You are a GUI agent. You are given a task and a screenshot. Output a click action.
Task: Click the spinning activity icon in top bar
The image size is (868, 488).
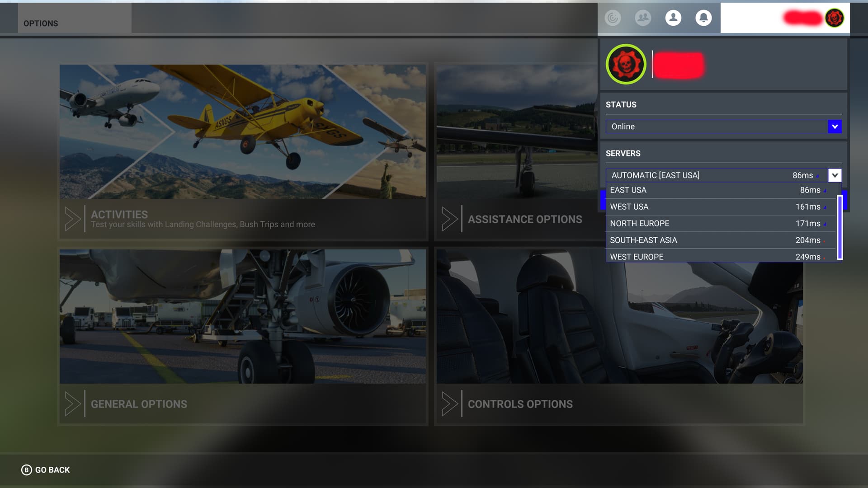(613, 18)
